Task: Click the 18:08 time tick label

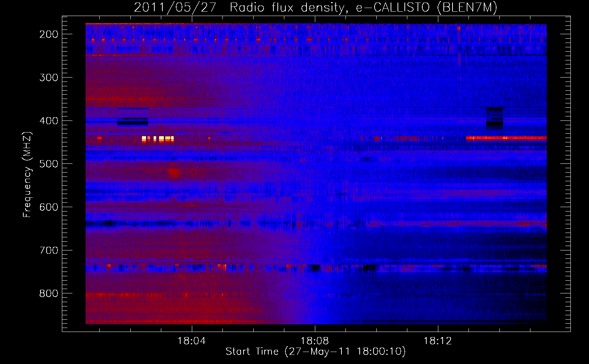Action: pyautogui.click(x=315, y=341)
